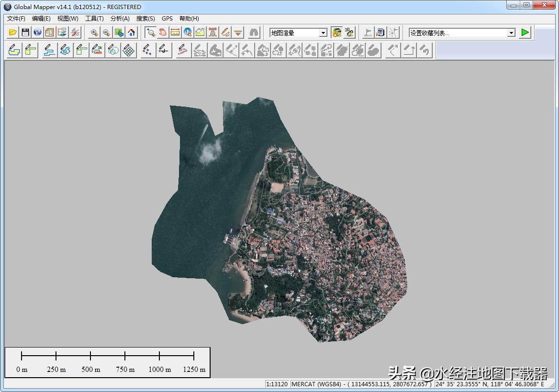Toggle the hill shading button
559x392 pixels.
(x=337, y=33)
